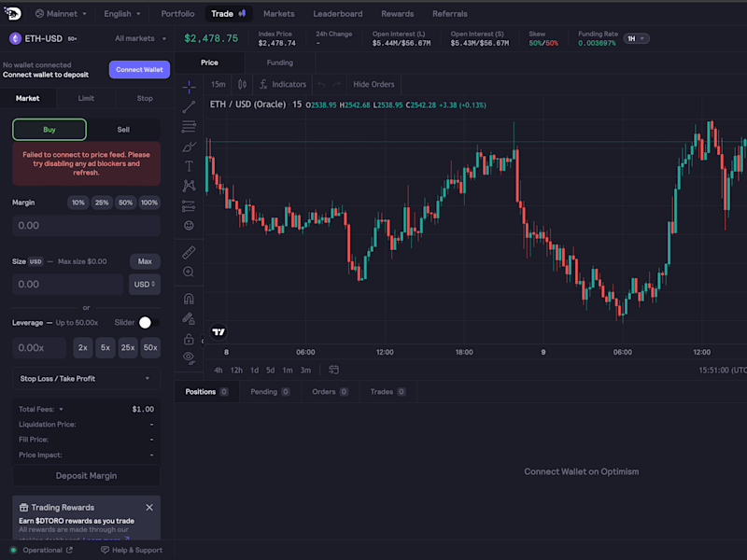Viewport: 747px width, 560px height.
Task: Click the leverage 0.00x input field
Action: pos(39,347)
